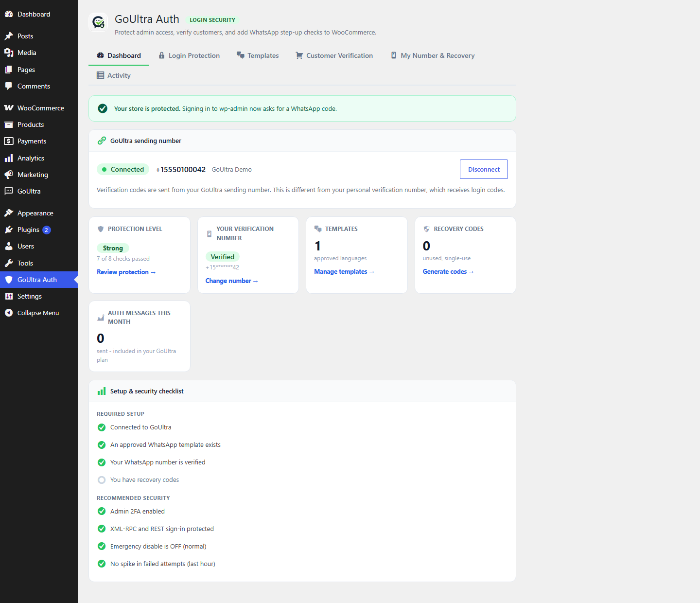Image resolution: width=700 pixels, height=603 pixels.
Task: Follow the Review protection link
Action: point(126,272)
